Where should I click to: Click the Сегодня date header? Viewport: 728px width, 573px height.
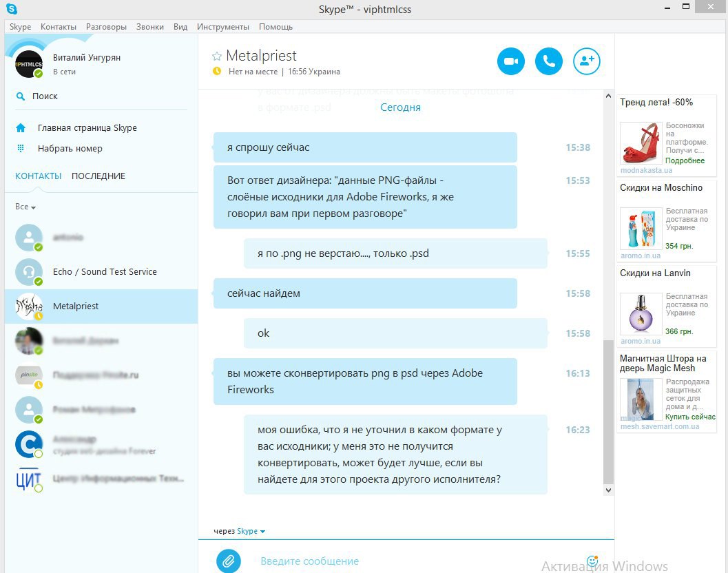coord(400,107)
